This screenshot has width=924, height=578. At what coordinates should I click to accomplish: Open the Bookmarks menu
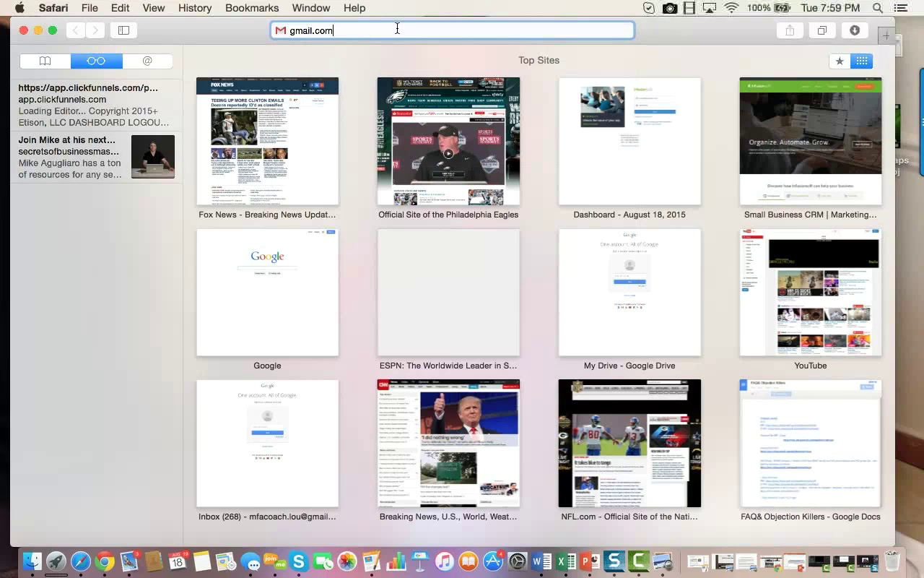click(x=252, y=8)
